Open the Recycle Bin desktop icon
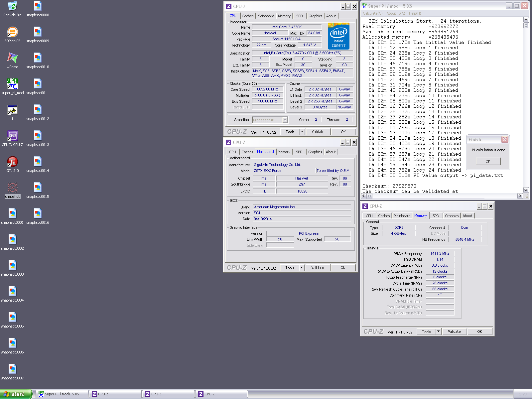This screenshot has width=532, height=399. tap(12, 9)
